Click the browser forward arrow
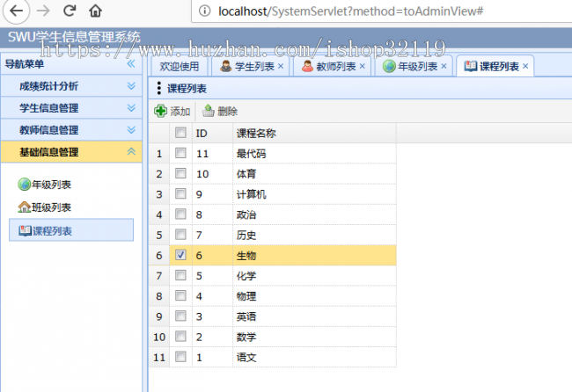Viewport: 572px width, 392px height. pos(43,11)
